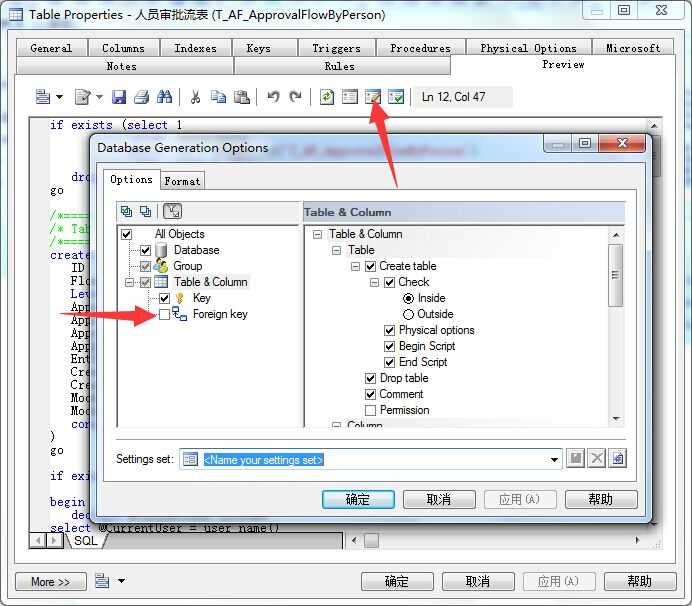Select the SQL tab at preview bottom
The width and height of the screenshot is (692, 606).
[x=86, y=540]
